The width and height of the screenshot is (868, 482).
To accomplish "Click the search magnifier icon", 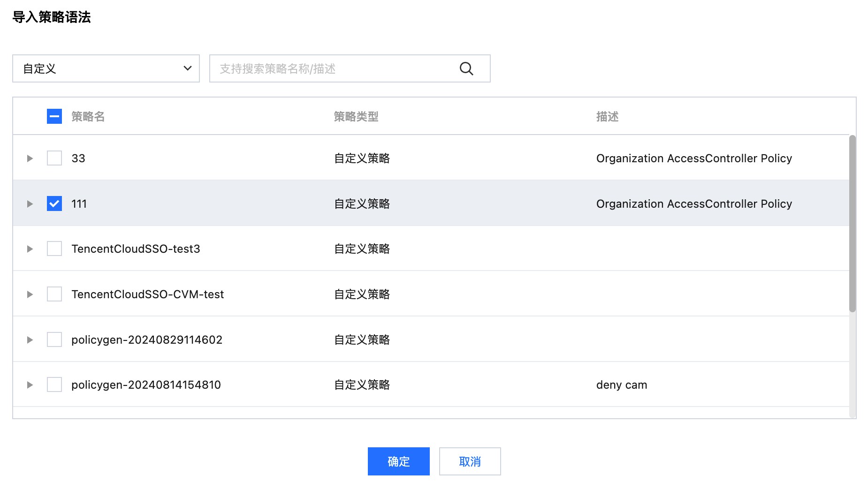I will click(466, 68).
